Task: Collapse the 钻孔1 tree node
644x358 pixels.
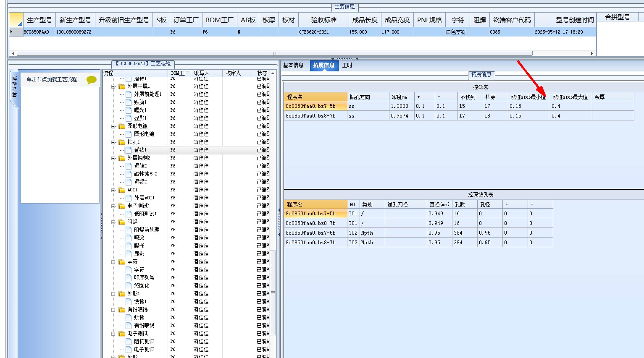Action: (113, 142)
